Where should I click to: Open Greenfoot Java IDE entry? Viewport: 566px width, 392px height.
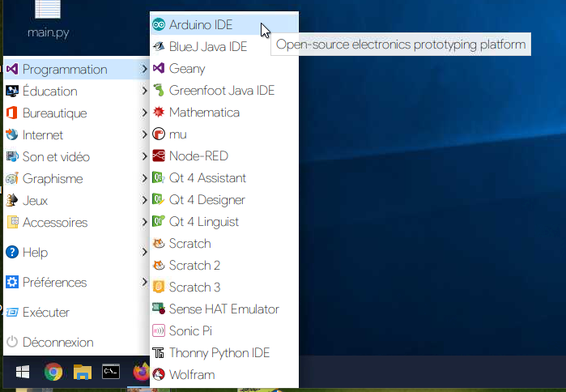224,90
